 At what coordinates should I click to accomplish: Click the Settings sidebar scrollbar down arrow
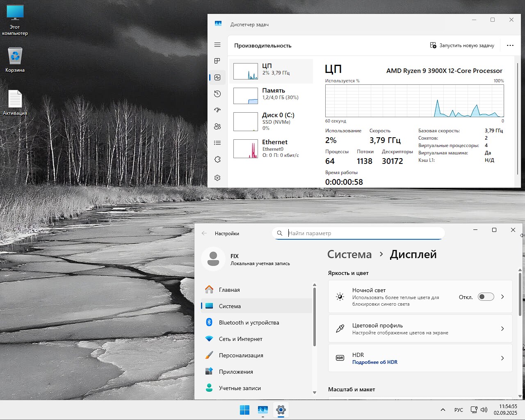pos(315,393)
